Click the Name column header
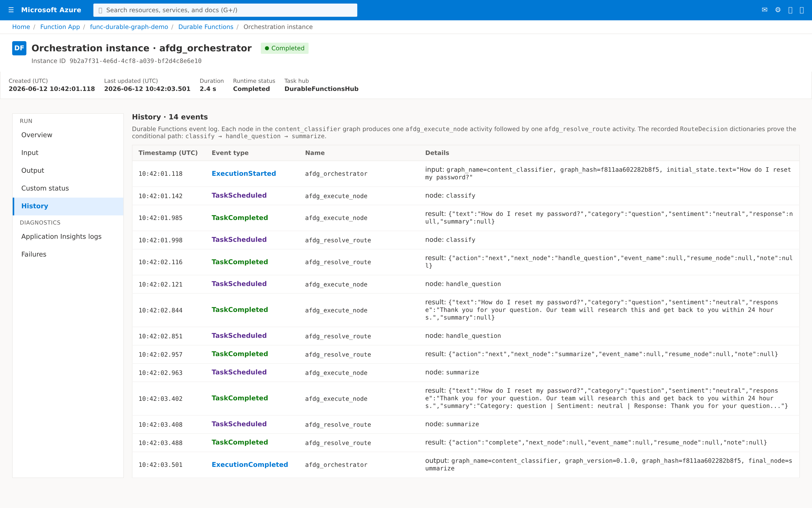812x508 pixels. pyautogui.click(x=315, y=153)
